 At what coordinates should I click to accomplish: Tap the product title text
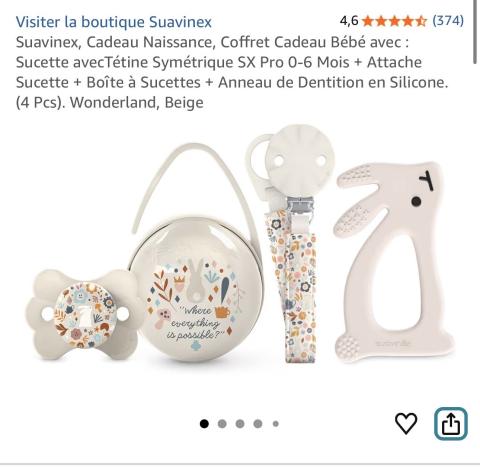click(x=232, y=72)
